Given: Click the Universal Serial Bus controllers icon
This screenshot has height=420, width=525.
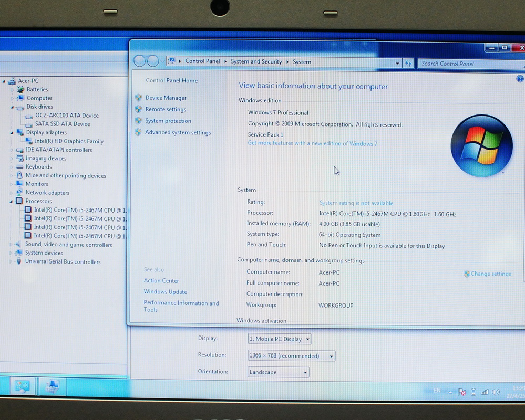Looking at the screenshot, I should [19, 261].
